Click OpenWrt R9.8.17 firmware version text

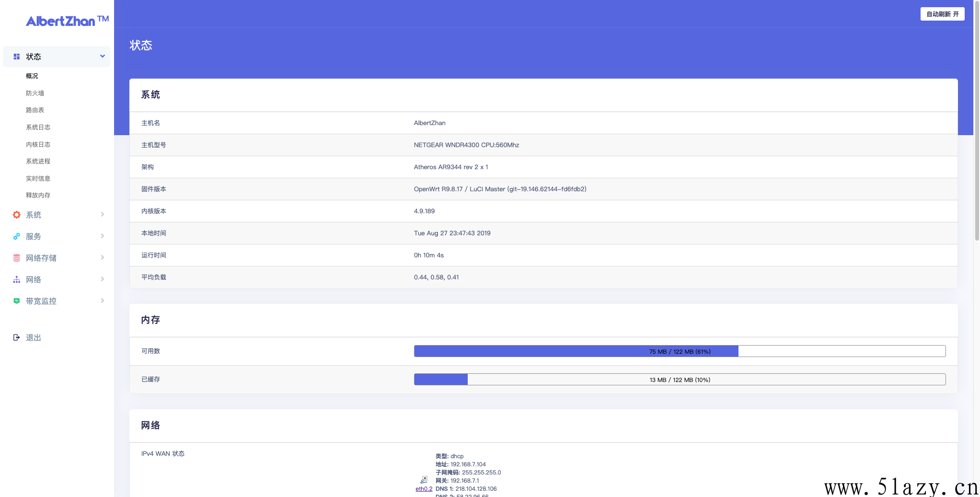[x=500, y=189]
